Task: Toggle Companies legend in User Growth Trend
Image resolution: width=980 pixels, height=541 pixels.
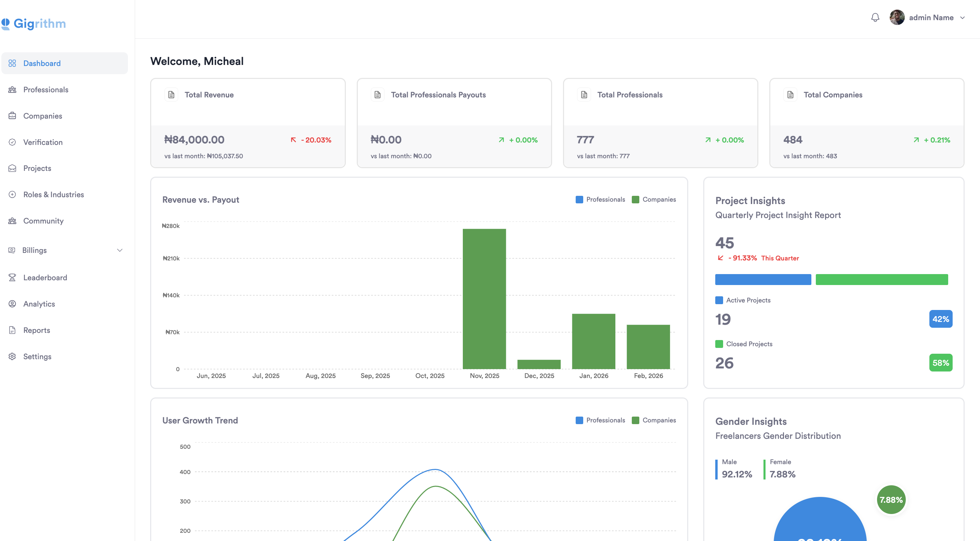Action: (x=654, y=420)
